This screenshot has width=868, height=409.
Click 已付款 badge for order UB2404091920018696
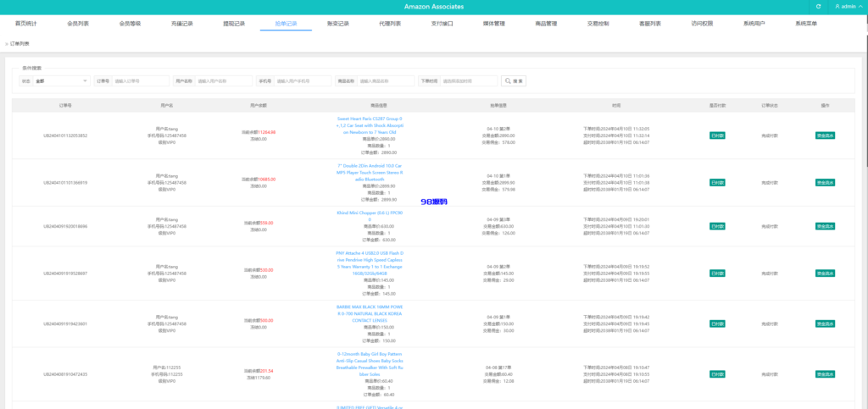717,226
